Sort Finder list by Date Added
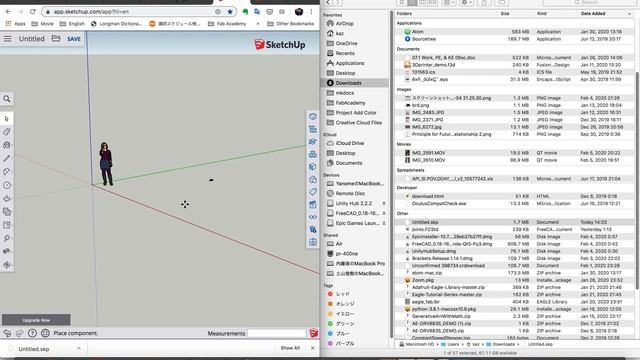The width and height of the screenshot is (640, 360). (593, 13)
